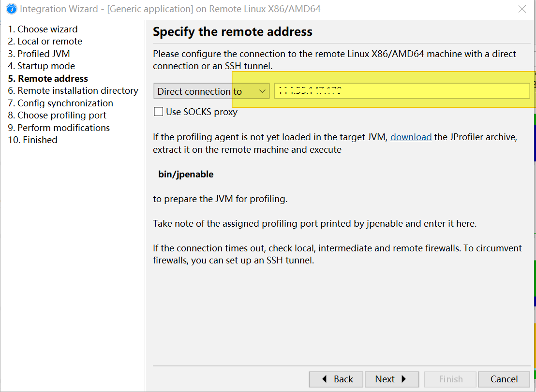The image size is (536, 392).
Task: Click the disabled Finish button
Action: 450,379
